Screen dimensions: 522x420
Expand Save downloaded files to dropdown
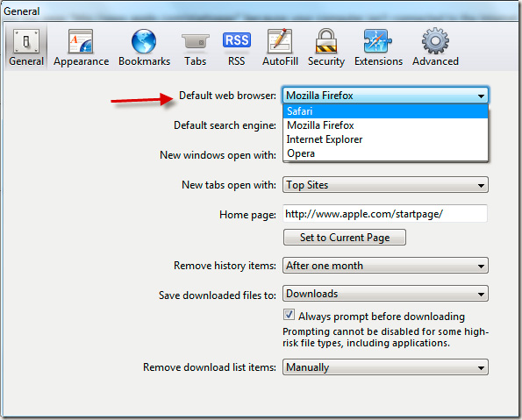pos(385,294)
